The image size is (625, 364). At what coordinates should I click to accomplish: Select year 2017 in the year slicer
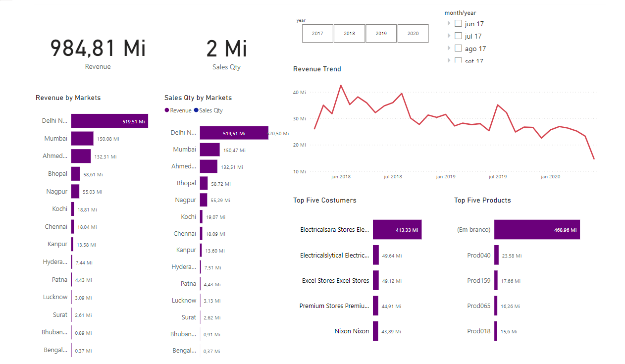[x=317, y=33]
